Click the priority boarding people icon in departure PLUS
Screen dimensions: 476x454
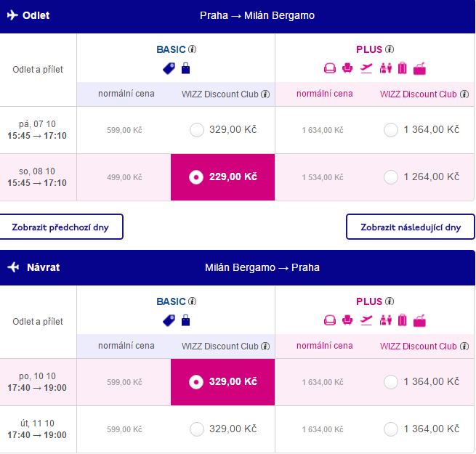click(x=386, y=68)
